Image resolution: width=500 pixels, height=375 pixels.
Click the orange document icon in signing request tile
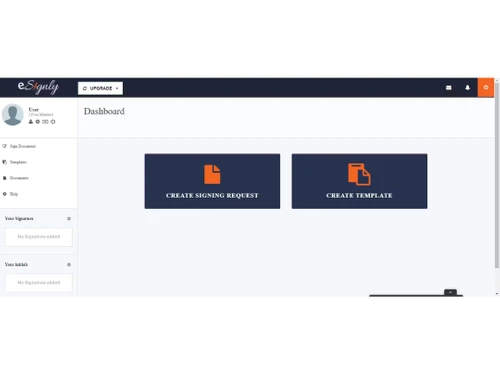[212, 174]
